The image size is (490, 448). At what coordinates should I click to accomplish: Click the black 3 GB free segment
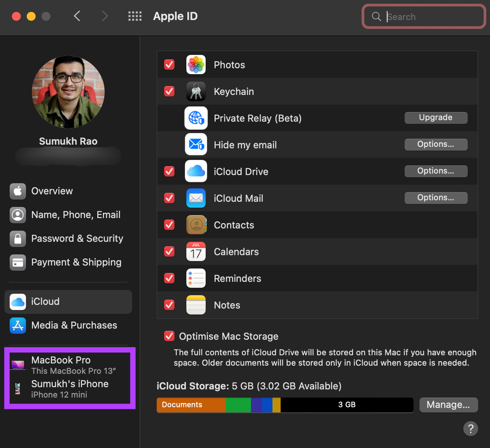coord(347,405)
